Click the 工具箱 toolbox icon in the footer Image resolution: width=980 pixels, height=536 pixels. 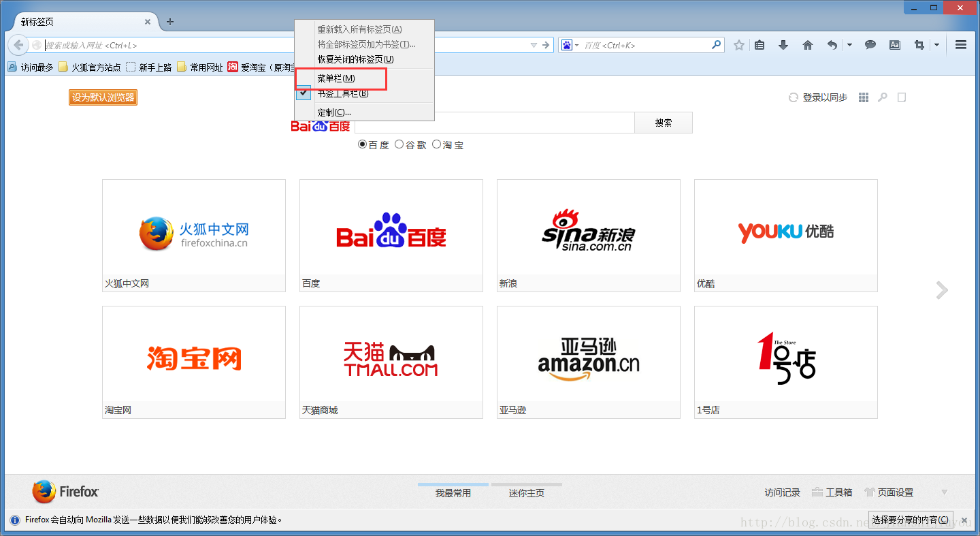click(818, 492)
